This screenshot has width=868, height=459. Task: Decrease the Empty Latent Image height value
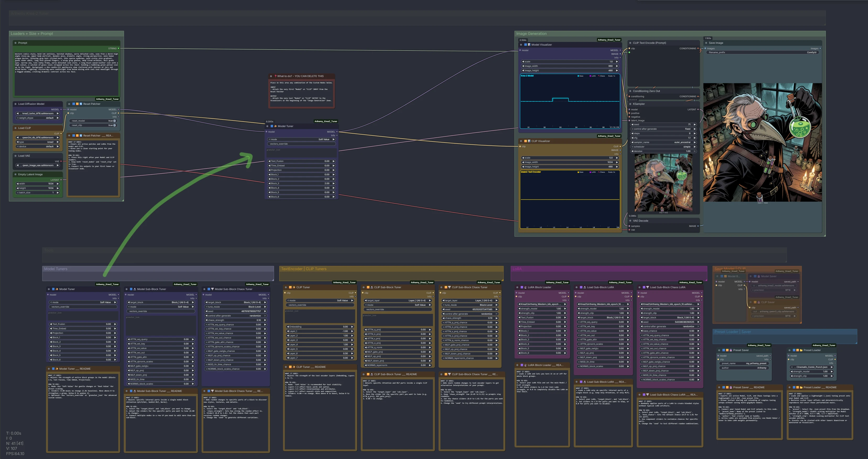click(x=18, y=188)
